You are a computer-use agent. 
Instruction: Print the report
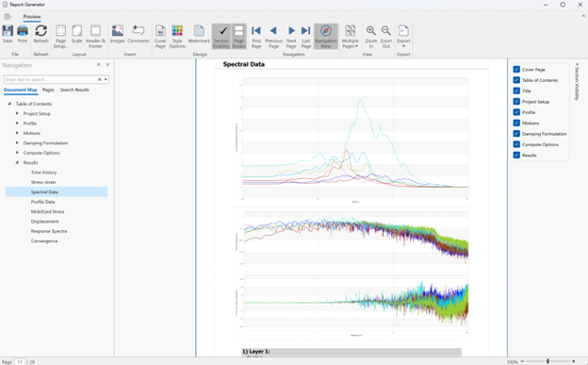tap(23, 35)
